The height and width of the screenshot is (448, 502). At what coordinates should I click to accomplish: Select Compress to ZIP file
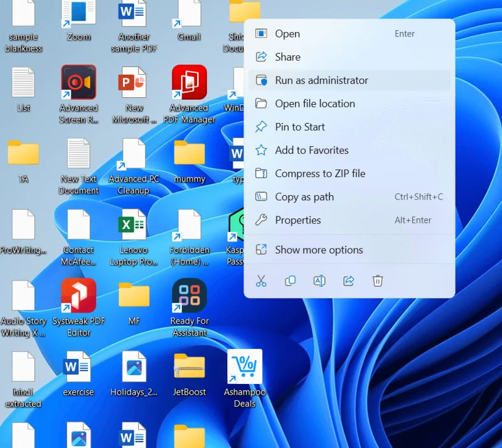pos(319,173)
